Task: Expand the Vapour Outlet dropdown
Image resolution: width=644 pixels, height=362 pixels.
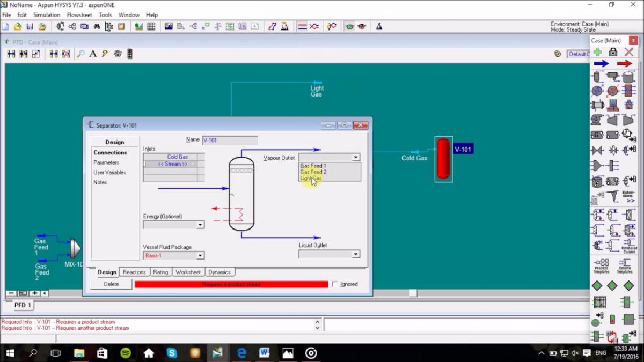Action: 355,157
